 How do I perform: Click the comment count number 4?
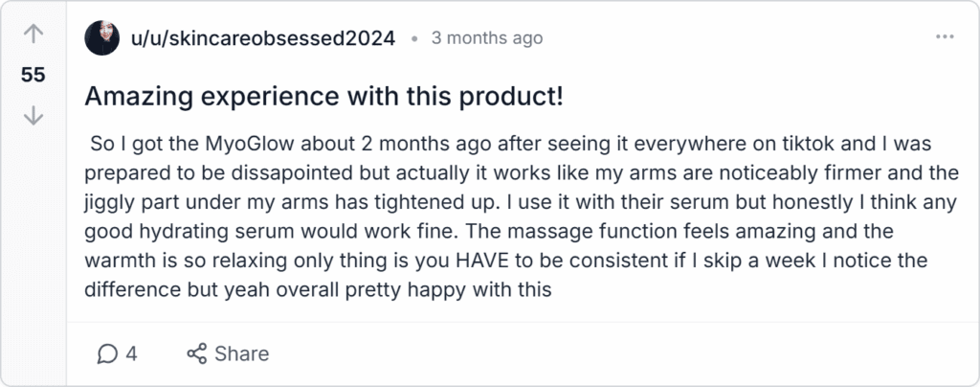coord(131,353)
